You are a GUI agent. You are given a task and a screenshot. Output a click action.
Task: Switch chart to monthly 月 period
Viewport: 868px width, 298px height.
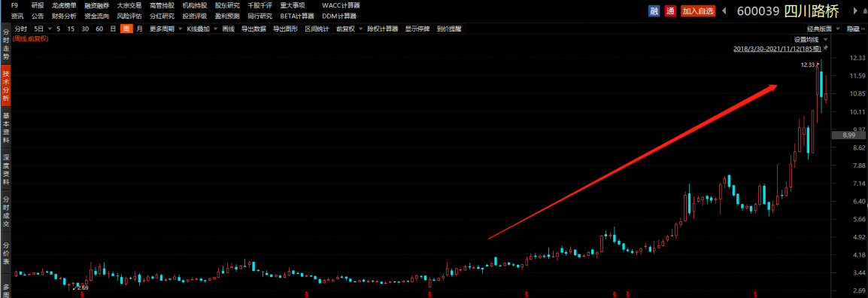(139, 29)
